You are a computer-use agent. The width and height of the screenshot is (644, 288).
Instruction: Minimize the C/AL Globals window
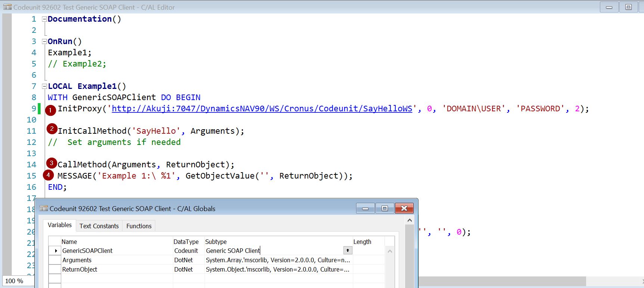click(x=365, y=208)
